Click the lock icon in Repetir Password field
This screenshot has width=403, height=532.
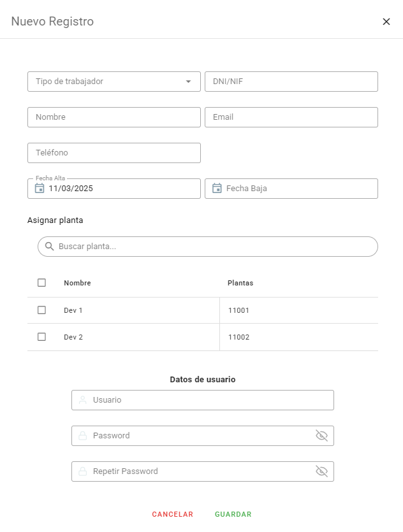coord(83,471)
